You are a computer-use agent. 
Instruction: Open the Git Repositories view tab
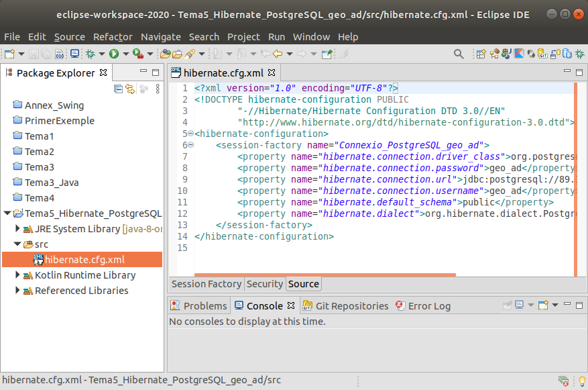(x=345, y=306)
